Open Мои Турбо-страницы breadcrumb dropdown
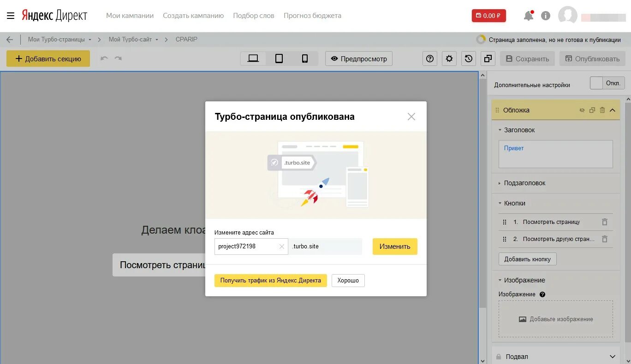This screenshot has width=631, height=364. [60, 40]
